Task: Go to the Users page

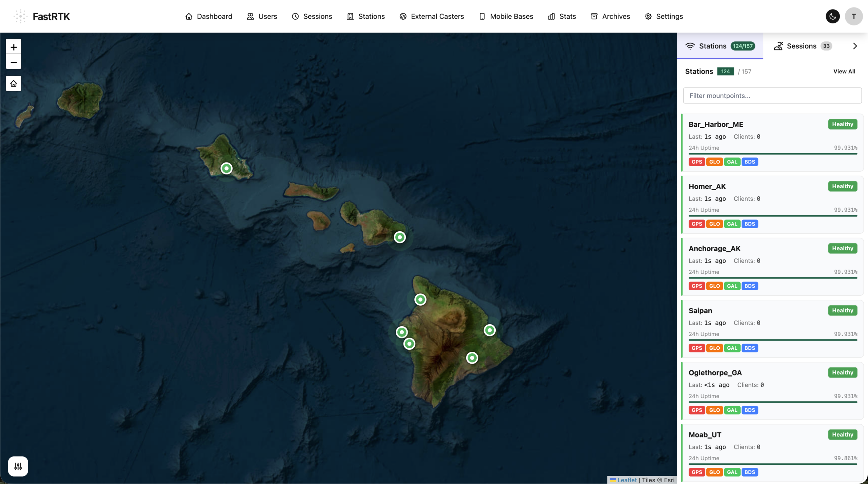Action: [x=262, y=16]
